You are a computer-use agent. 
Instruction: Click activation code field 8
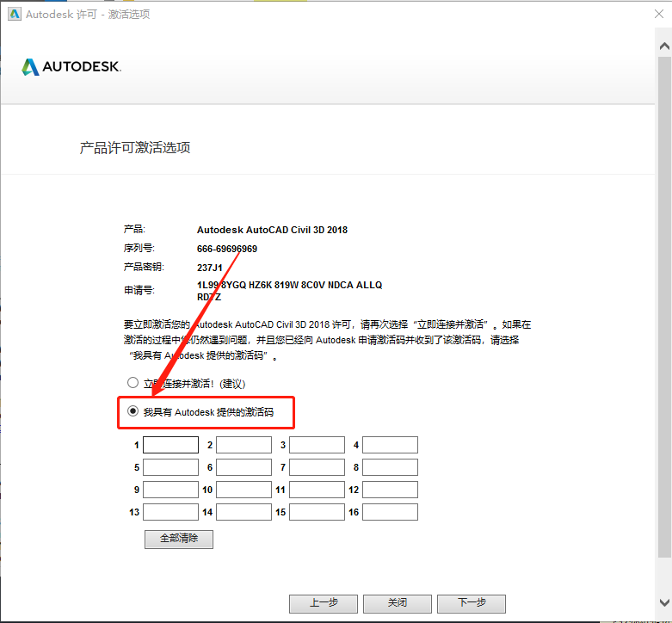point(390,467)
